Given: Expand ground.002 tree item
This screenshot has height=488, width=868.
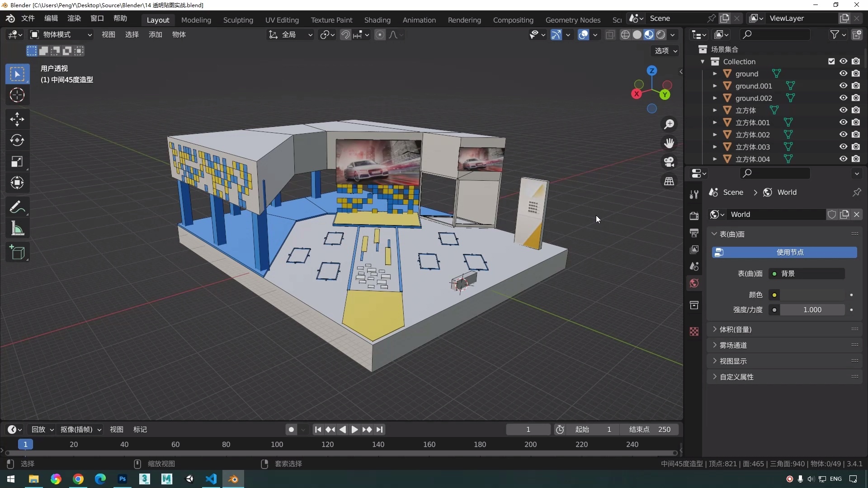Looking at the screenshot, I should click(715, 98).
